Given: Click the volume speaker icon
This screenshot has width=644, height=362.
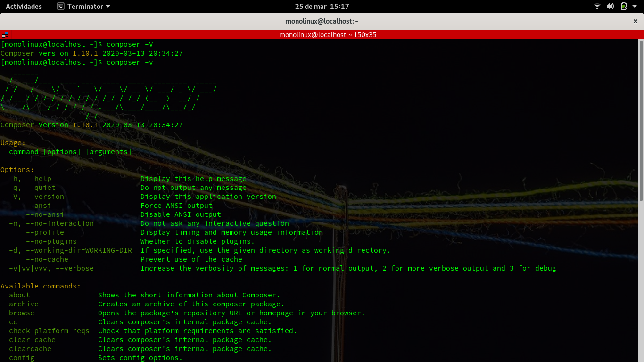Looking at the screenshot, I should (610, 7).
